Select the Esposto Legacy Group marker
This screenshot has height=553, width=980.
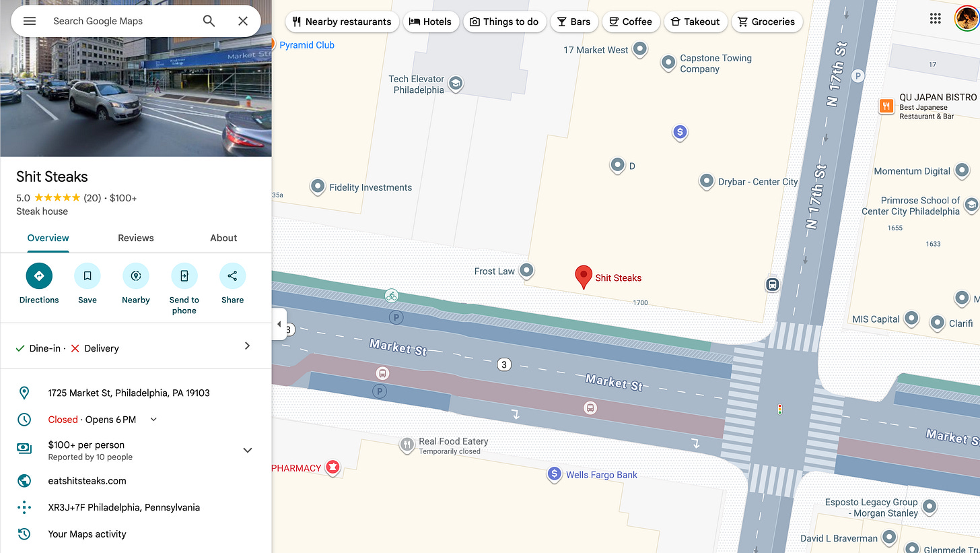point(930,506)
